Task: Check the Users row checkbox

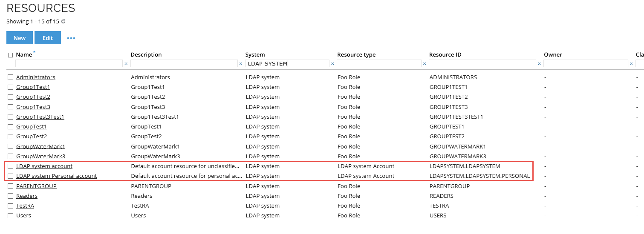Action: click(x=10, y=216)
